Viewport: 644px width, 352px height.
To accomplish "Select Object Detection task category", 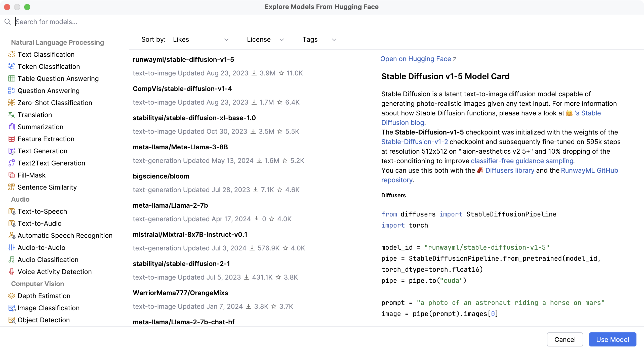I will click(x=44, y=320).
